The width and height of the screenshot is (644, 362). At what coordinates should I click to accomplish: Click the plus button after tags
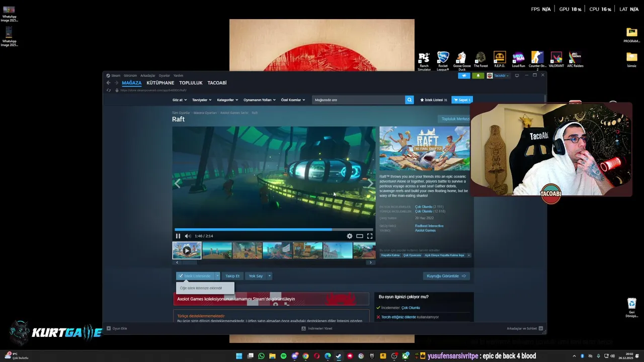click(x=469, y=255)
